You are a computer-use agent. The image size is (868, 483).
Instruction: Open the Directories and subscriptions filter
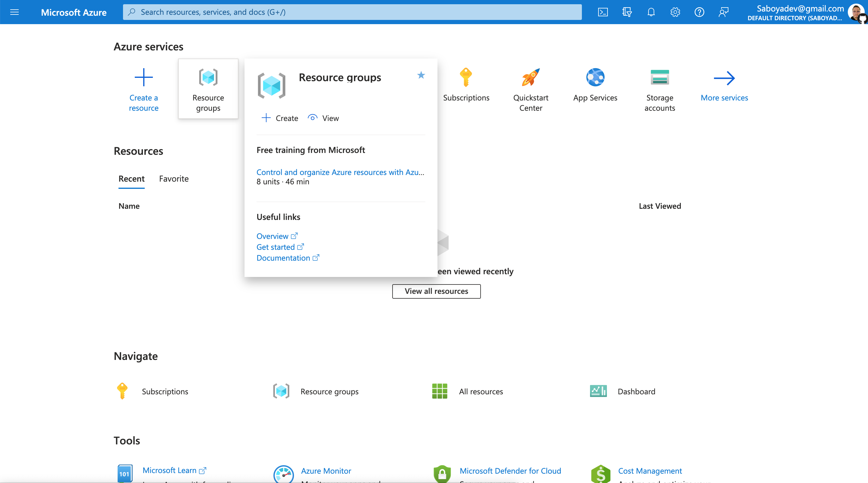627,12
